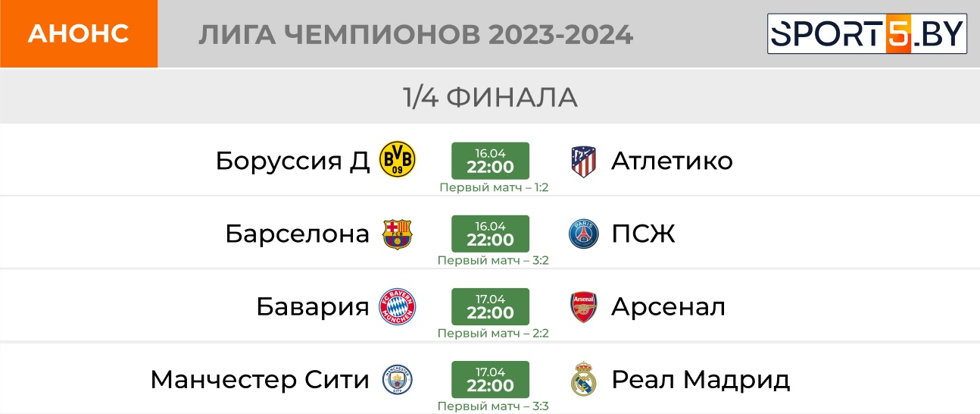Select the 1/4 ФИНАЛА stage header
The height and width of the screenshot is (414, 980).
coord(490,96)
